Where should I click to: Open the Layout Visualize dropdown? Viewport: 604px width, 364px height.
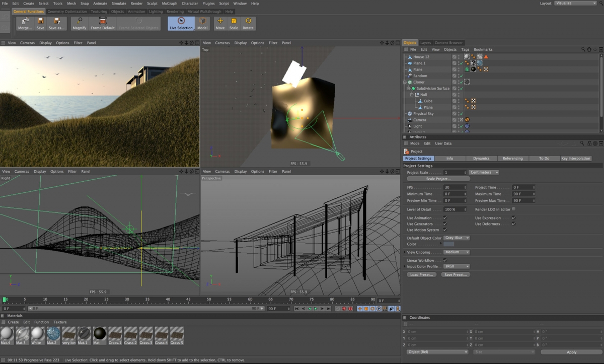point(575,3)
